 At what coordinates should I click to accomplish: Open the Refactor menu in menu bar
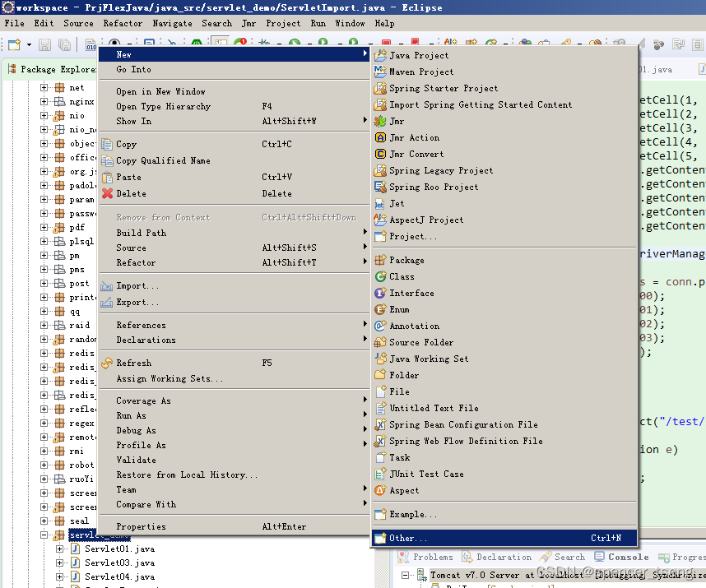pyautogui.click(x=123, y=23)
